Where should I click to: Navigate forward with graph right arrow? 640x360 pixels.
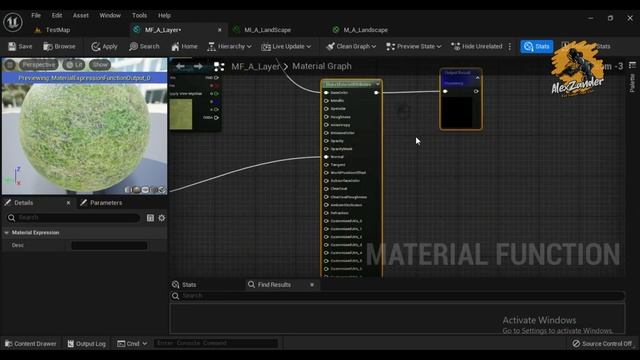[198, 66]
